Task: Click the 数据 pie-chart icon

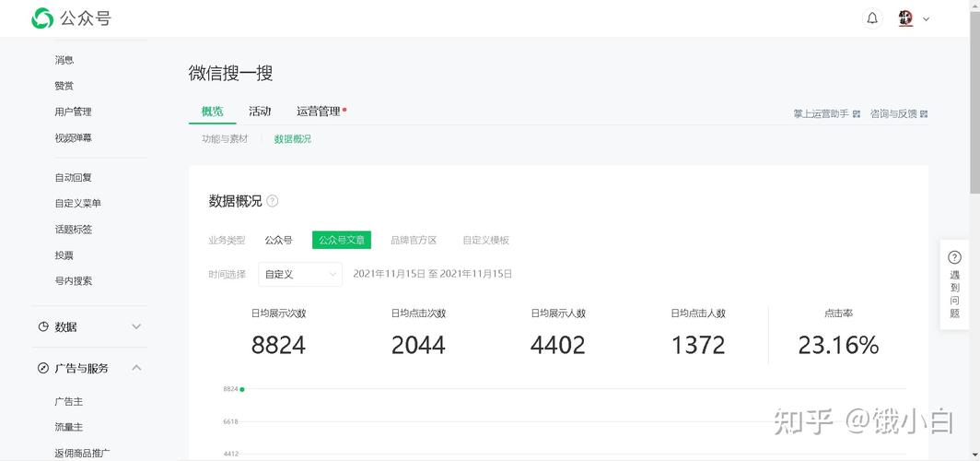Action: 43,326
